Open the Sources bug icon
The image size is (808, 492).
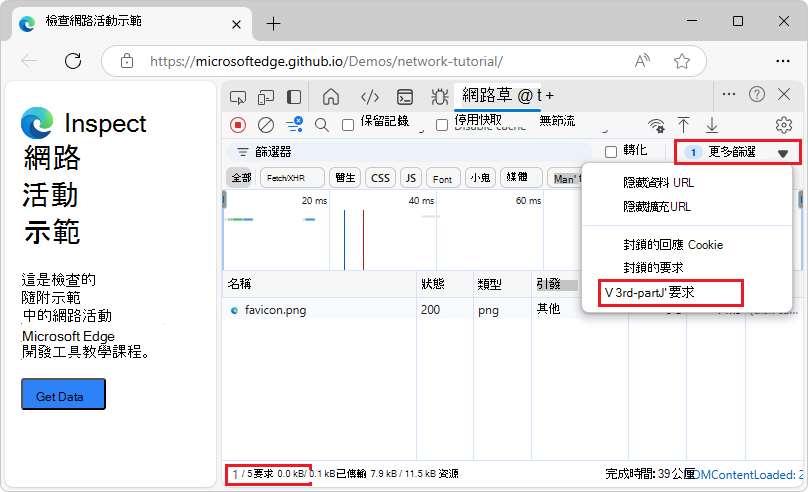click(x=440, y=96)
